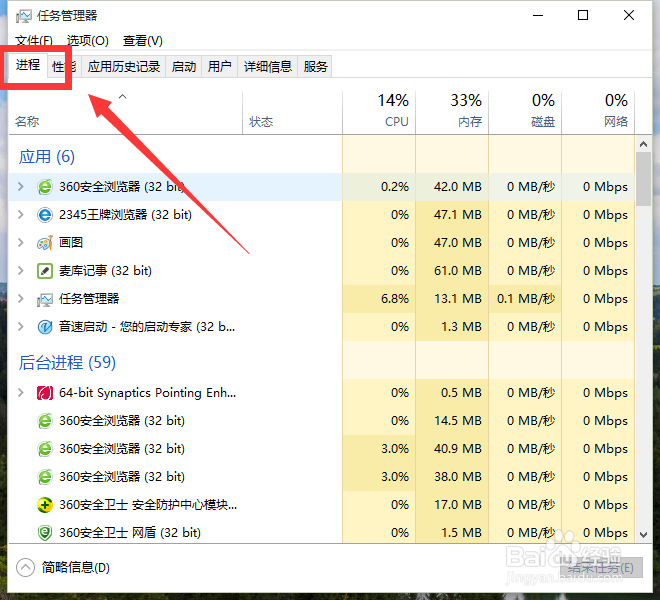Image resolution: width=660 pixels, height=600 pixels.
Task: Click the 13.1 MB memory value
Action: pos(458,299)
